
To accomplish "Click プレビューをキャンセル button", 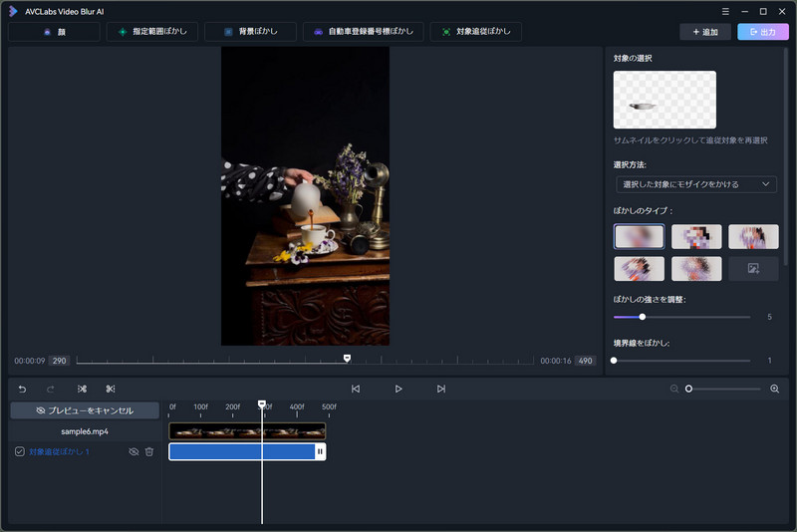I will coord(85,410).
